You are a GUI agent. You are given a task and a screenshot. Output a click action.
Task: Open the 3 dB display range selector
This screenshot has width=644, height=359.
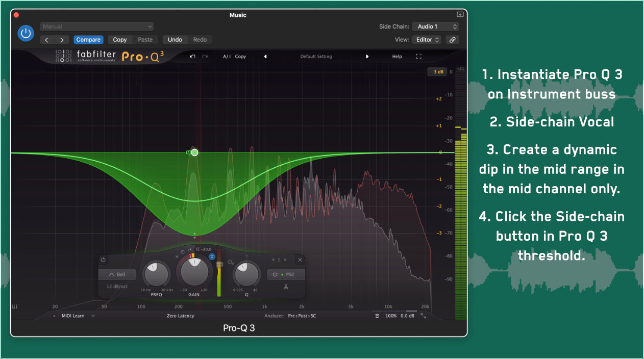coord(437,72)
